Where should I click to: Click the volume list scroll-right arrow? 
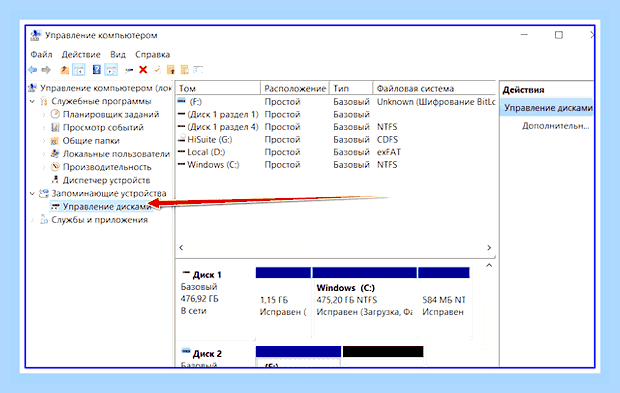pos(489,248)
